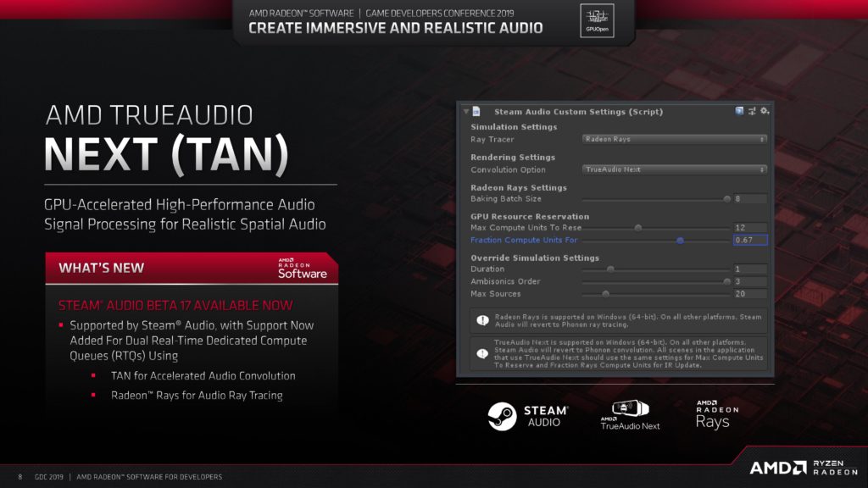Click the Max Compute Units To Reserve slider
The width and height of the screenshot is (868, 488).
(656, 228)
